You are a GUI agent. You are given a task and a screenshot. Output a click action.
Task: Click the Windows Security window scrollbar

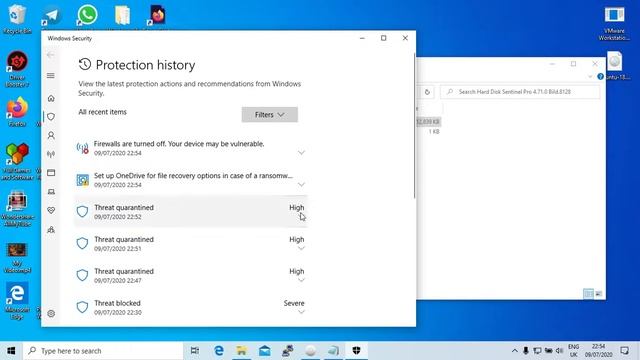414,127
